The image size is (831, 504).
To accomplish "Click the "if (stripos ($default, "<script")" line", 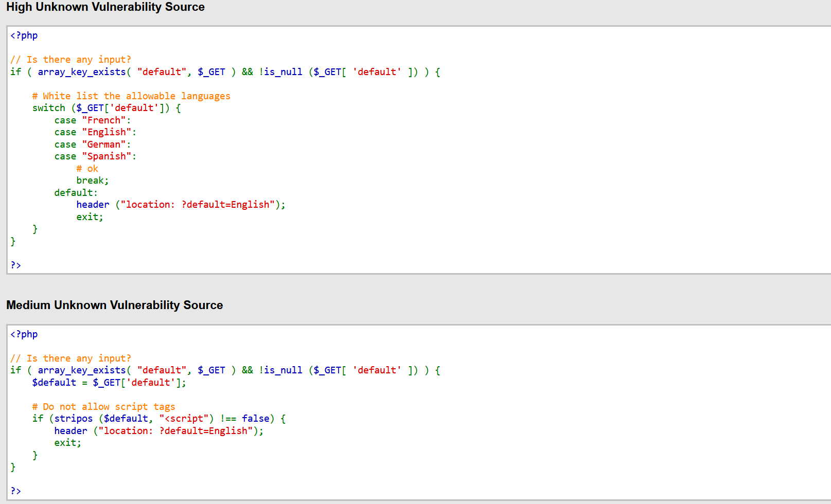I will click(x=159, y=419).
